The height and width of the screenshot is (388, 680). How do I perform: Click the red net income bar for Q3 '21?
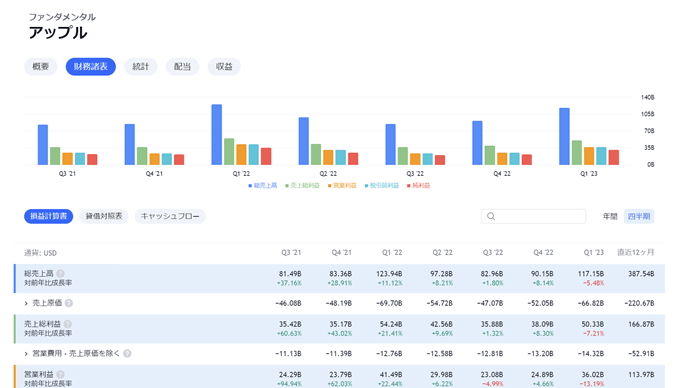tap(92, 160)
